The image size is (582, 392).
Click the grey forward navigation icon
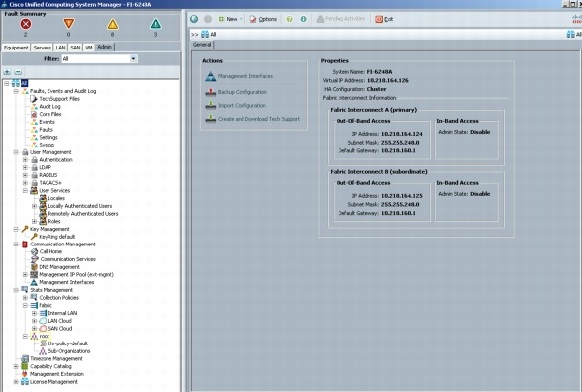(x=208, y=19)
